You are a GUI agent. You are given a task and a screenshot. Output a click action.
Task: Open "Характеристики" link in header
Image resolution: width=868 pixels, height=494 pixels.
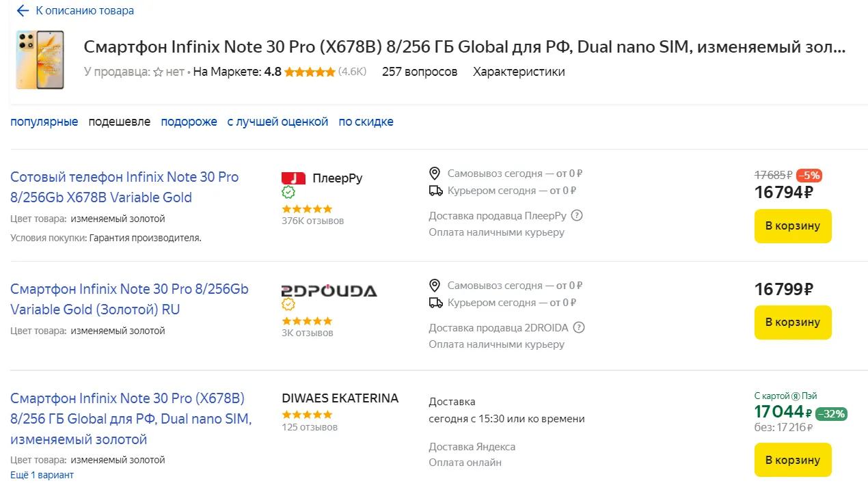pos(519,72)
